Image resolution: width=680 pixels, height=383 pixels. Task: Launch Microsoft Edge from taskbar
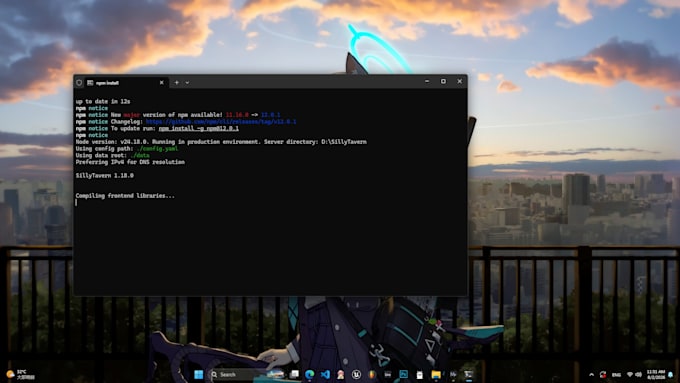pyautogui.click(x=310, y=374)
